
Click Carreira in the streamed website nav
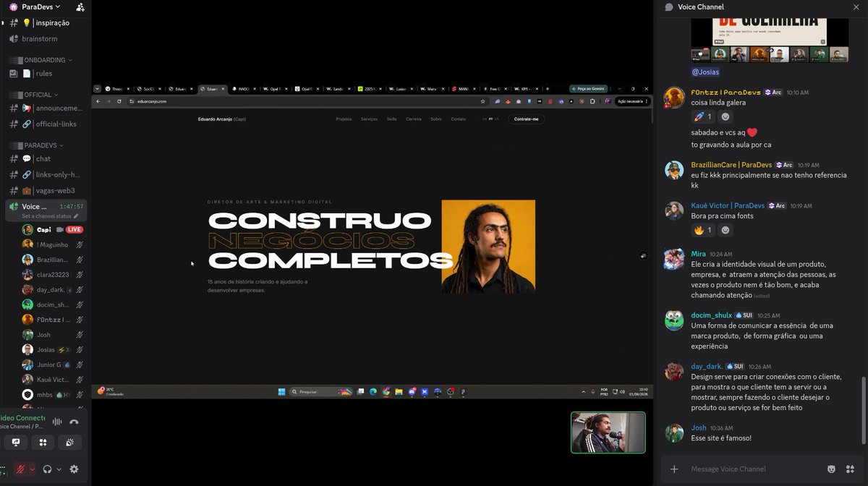point(413,119)
